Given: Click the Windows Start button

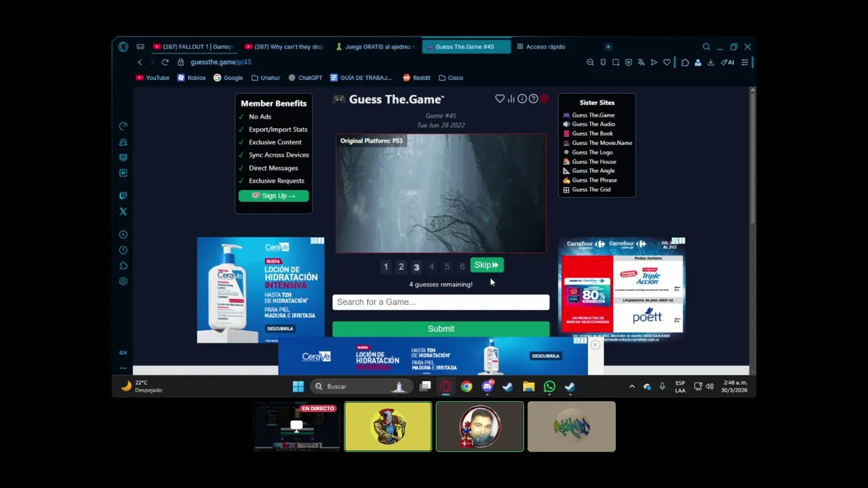Looking at the screenshot, I should (x=298, y=386).
